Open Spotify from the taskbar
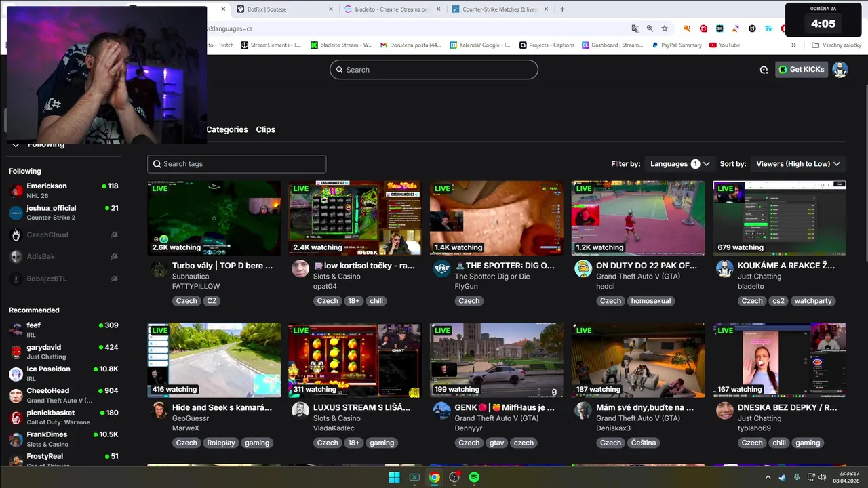This screenshot has height=488, width=868. (x=474, y=477)
